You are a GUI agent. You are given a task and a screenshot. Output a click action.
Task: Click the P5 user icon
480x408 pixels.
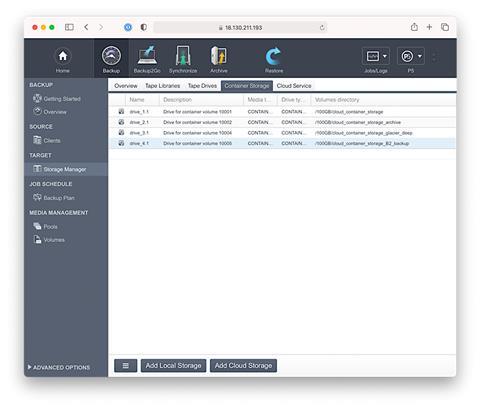tap(407, 56)
